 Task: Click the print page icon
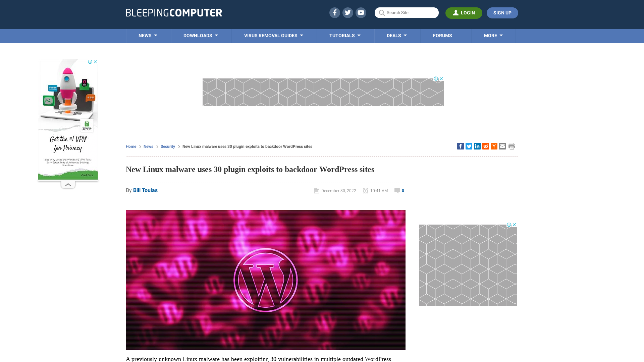click(512, 146)
